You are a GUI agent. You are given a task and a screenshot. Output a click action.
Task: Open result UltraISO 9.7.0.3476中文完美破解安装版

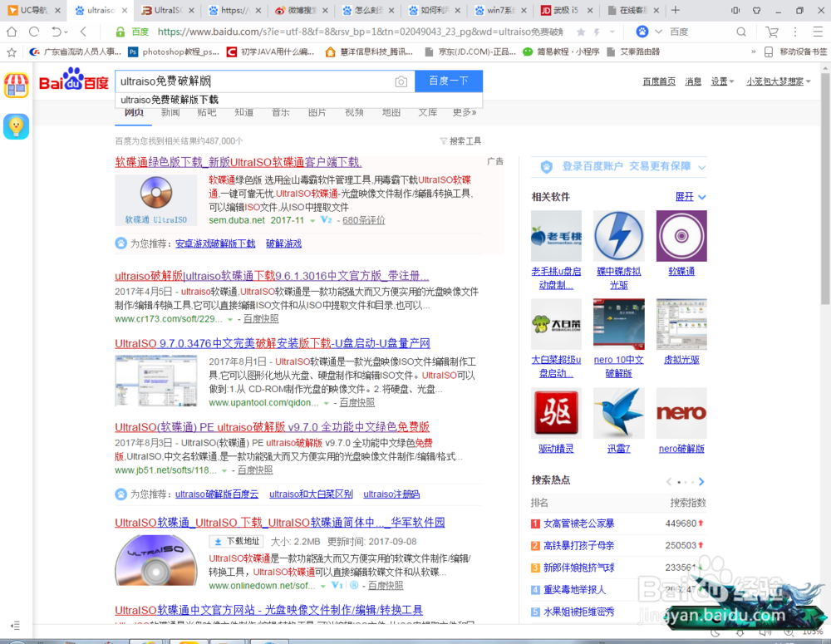273,343
